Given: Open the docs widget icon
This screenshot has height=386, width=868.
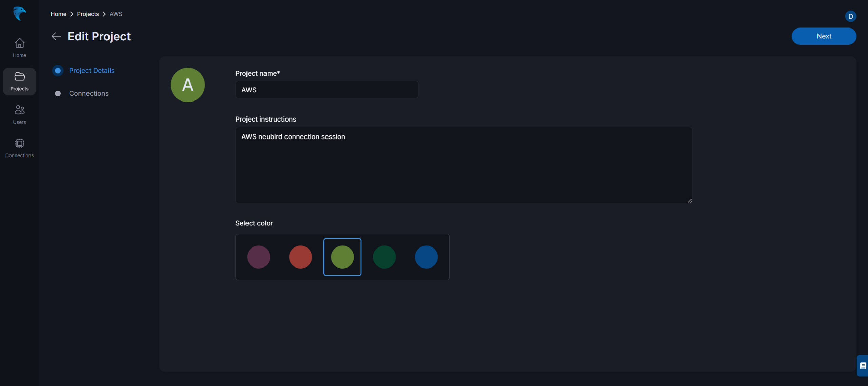Looking at the screenshot, I should click(x=863, y=366).
